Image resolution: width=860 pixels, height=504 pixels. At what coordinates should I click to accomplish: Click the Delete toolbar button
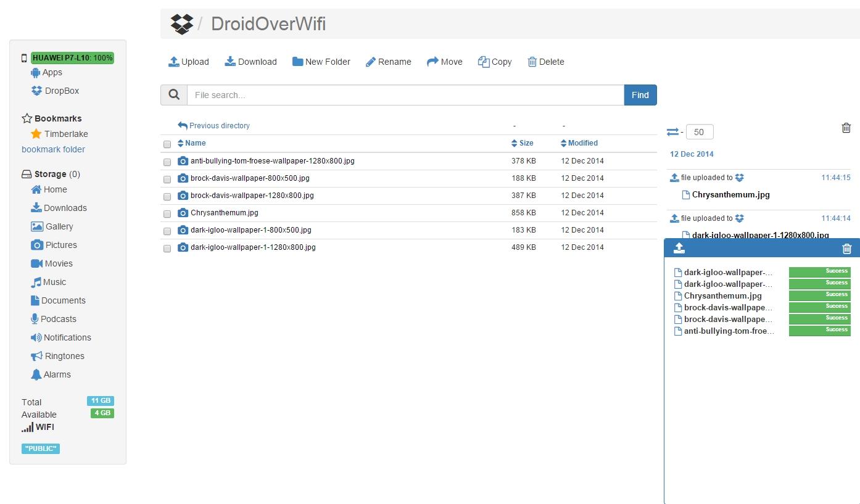[x=546, y=62]
